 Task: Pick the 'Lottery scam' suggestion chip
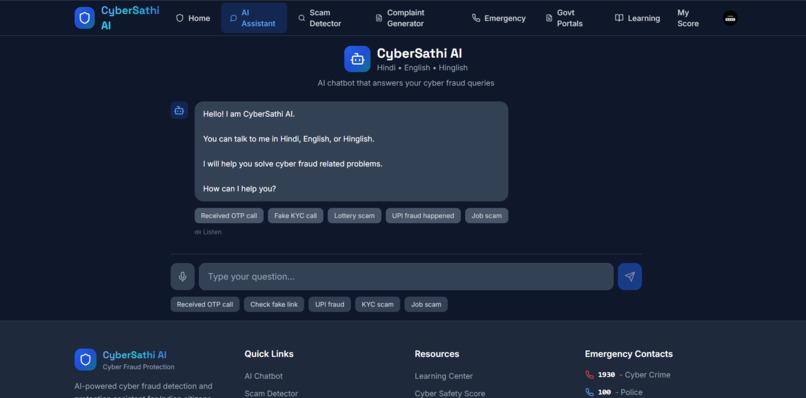(x=354, y=215)
